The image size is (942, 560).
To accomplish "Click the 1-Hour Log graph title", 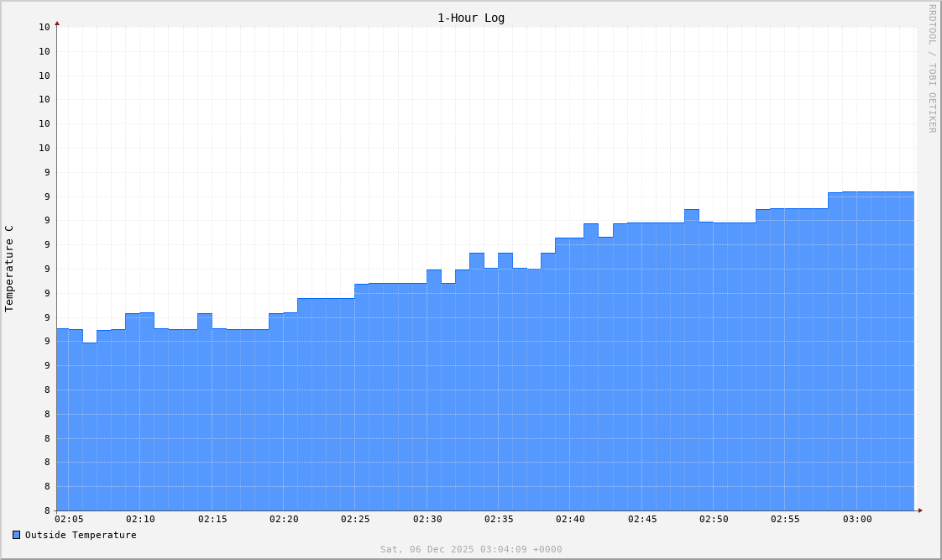I will tap(470, 18).
